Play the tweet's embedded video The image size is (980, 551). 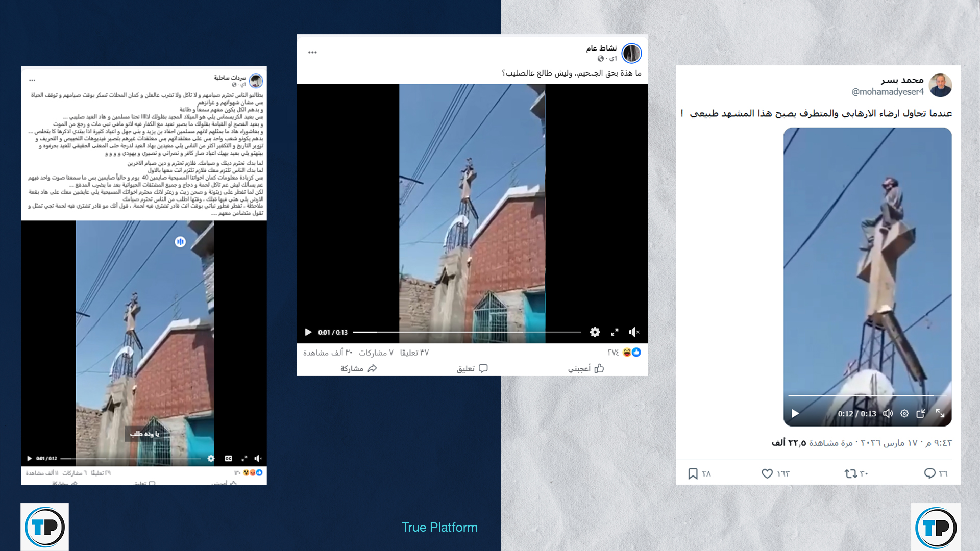795,413
